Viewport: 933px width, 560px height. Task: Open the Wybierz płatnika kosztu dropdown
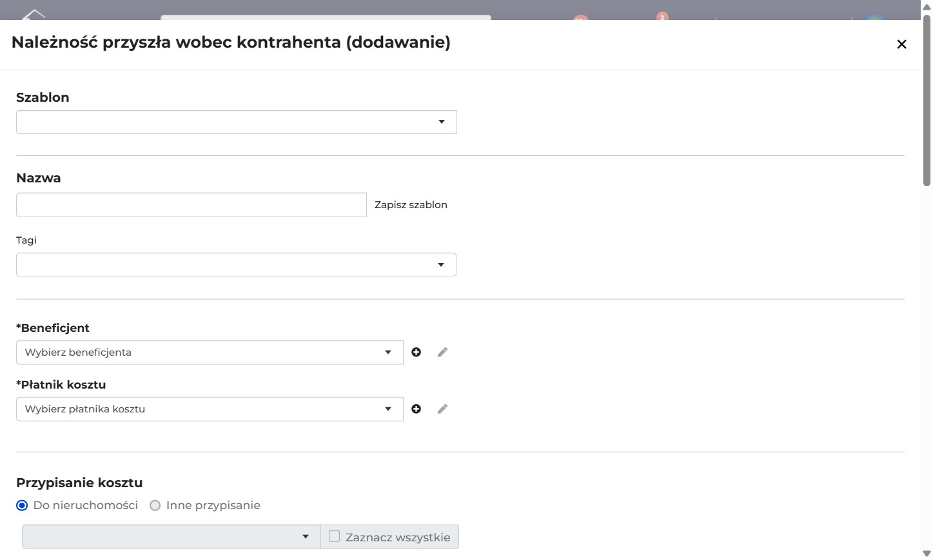[210, 409]
